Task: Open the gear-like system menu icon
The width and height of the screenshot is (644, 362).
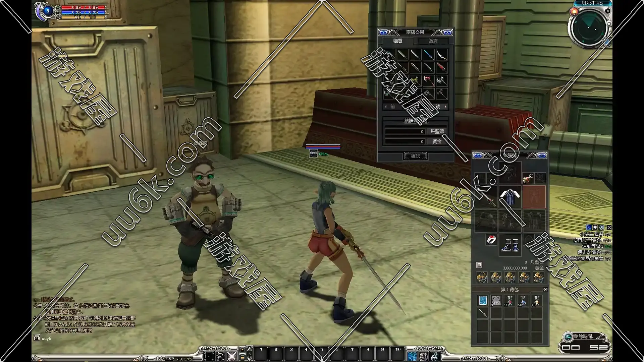Action: click(x=435, y=356)
